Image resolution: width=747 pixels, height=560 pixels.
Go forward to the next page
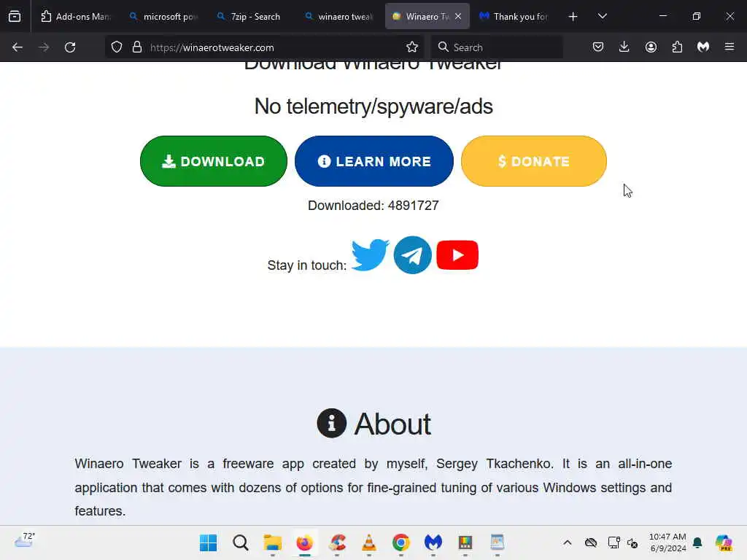coord(43,47)
